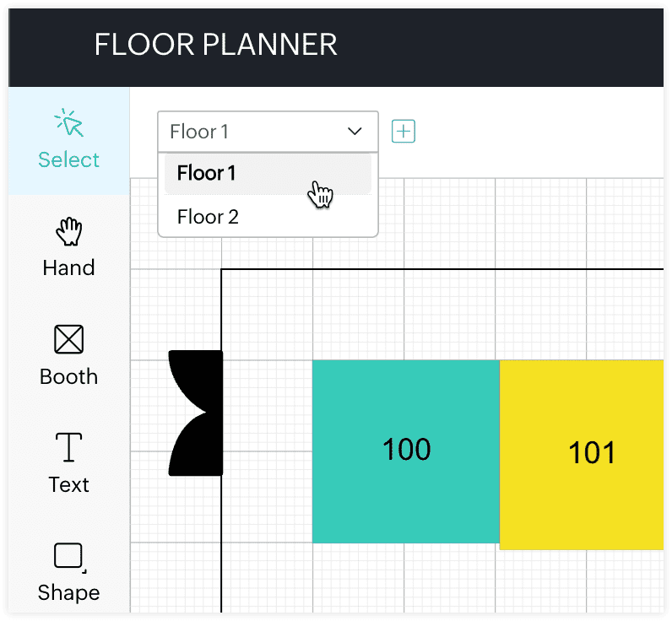Switch to Floor 2 in the dropdown list

point(209,217)
